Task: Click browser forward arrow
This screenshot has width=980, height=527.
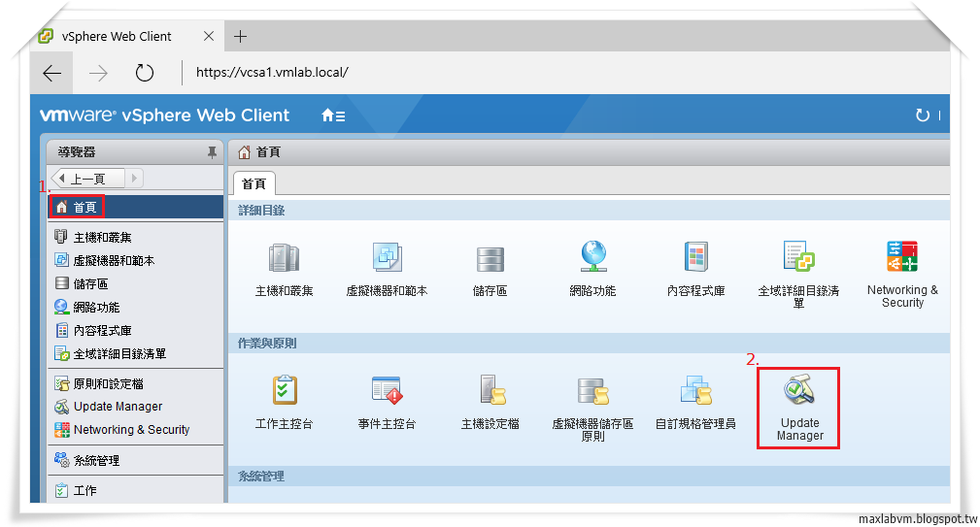Action: 98,73
